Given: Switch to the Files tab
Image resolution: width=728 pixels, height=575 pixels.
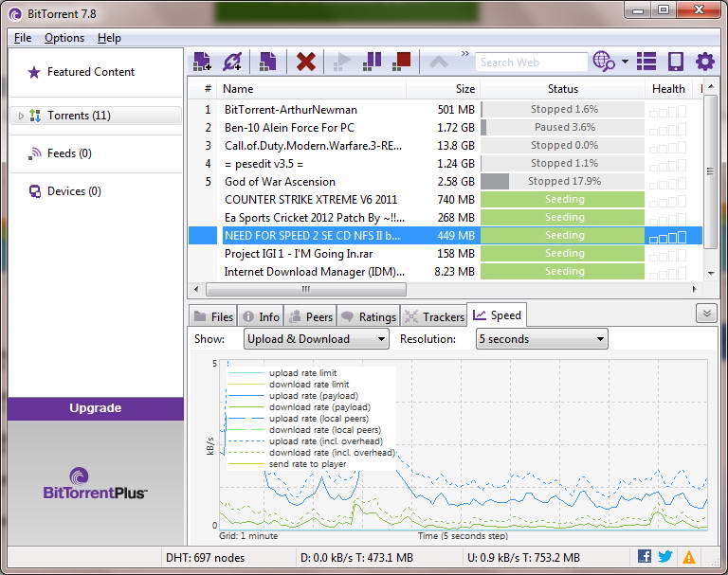Looking at the screenshot, I should click(x=213, y=317).
